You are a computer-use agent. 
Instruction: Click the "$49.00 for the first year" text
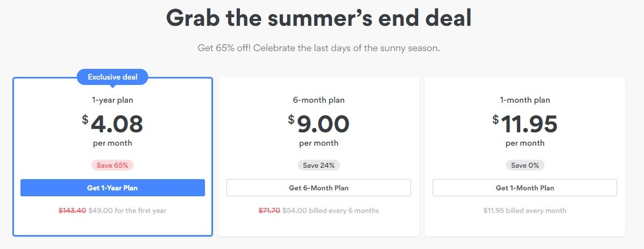click(128, 211)
